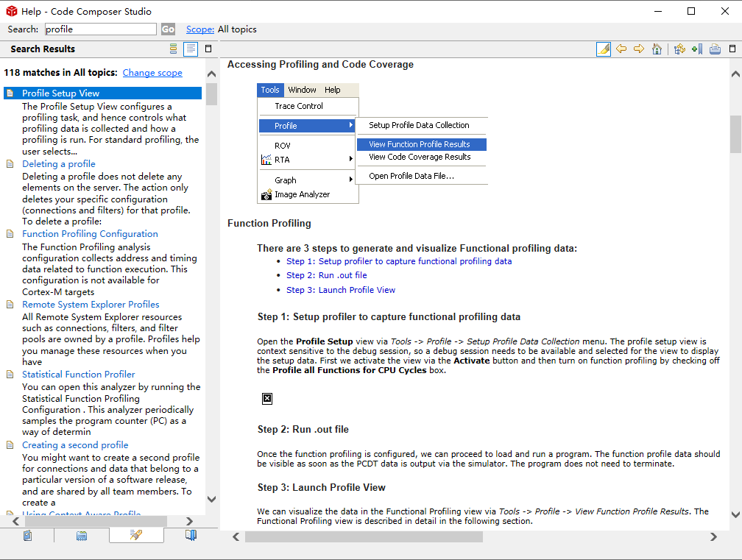Maximize the content pane on the right
742x560 pixels.
[x=732, y=49]
